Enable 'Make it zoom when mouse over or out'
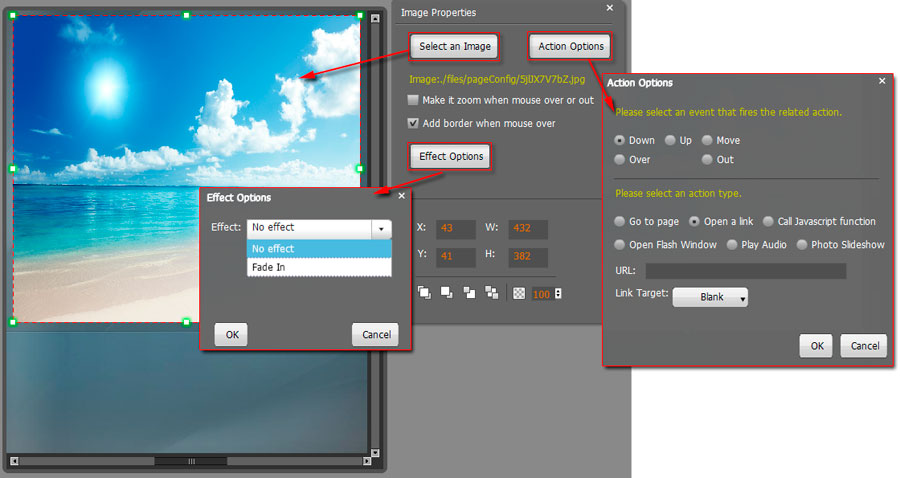 (413, 100)
